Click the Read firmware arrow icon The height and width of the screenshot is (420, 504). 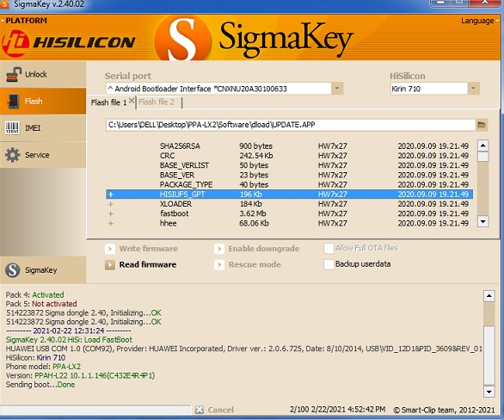coord(110,265)
